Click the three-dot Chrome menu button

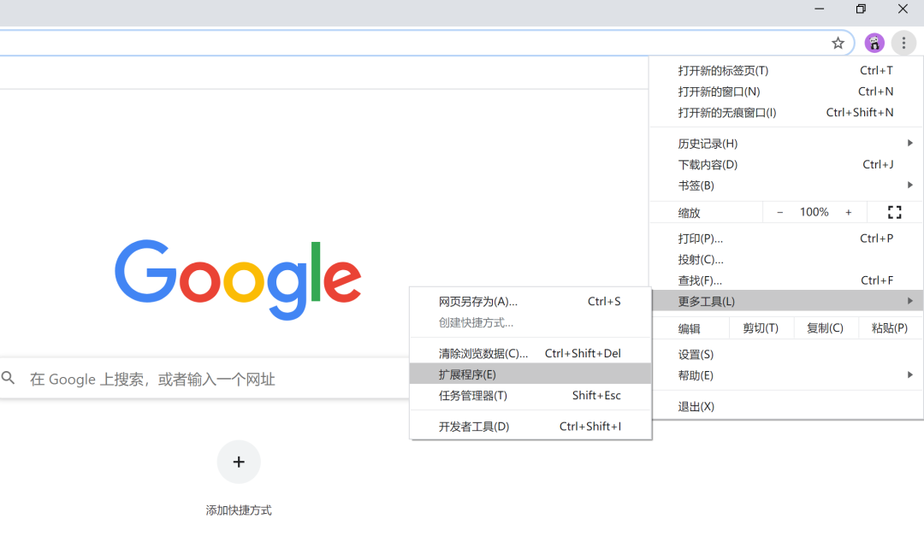[x=903, y=43]
